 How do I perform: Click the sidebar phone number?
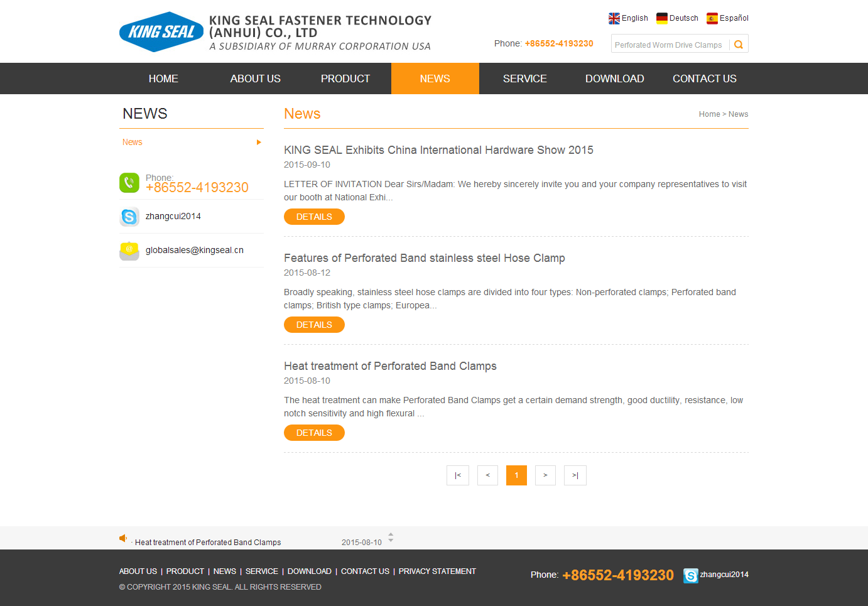point(197,187)
